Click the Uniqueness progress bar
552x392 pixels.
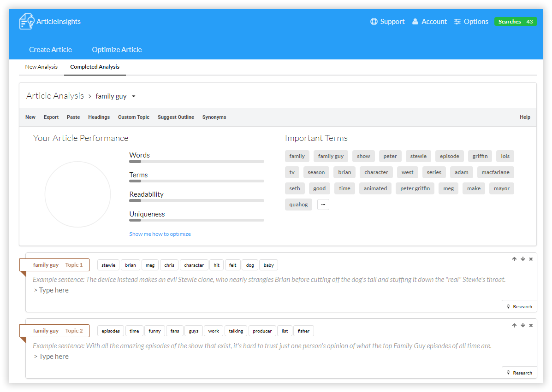196,221
